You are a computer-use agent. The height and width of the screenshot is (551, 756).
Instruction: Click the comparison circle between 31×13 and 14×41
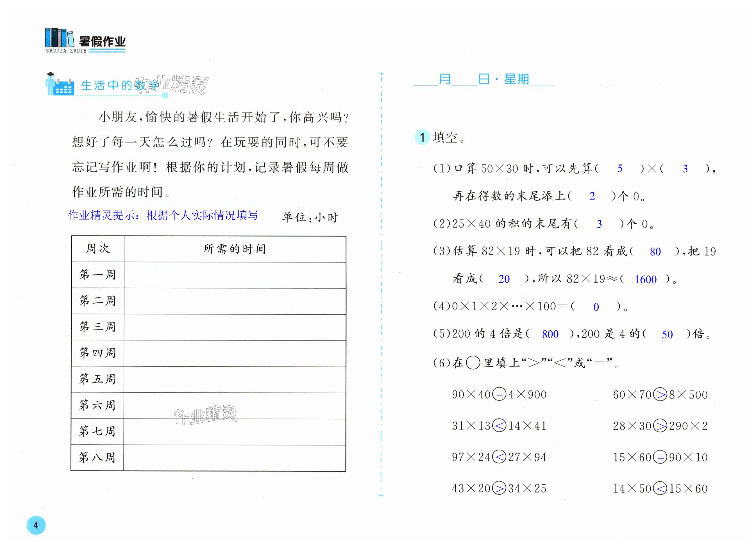point(499,426)
